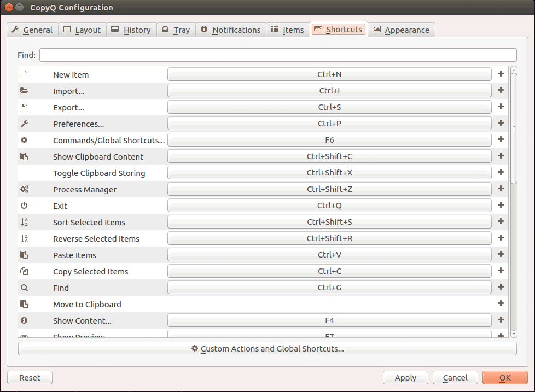Image resolution: width=535 pixels, height=392 pixels.
Task: Open the History tab
Action: pyautogui.click(x=131, y=30)
